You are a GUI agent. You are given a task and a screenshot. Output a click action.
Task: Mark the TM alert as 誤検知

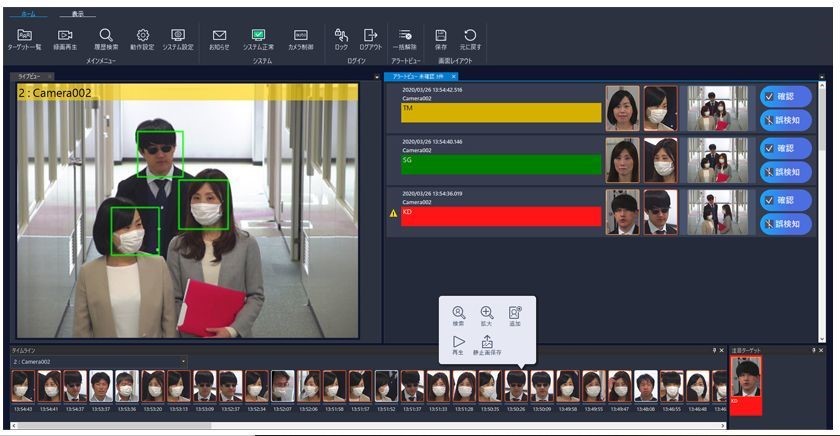pyautogui.click(x=785, y=120)
